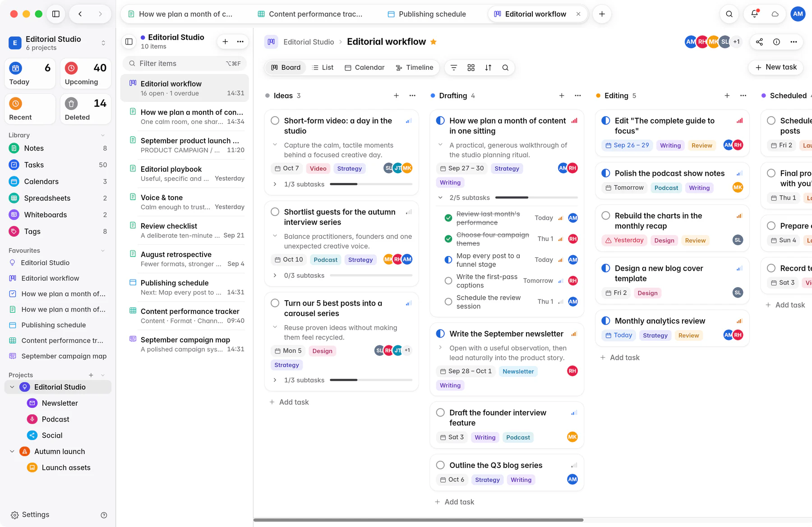Open the Publishing schedule tab
The image size is (812, 527).
[x=426, y=14]
